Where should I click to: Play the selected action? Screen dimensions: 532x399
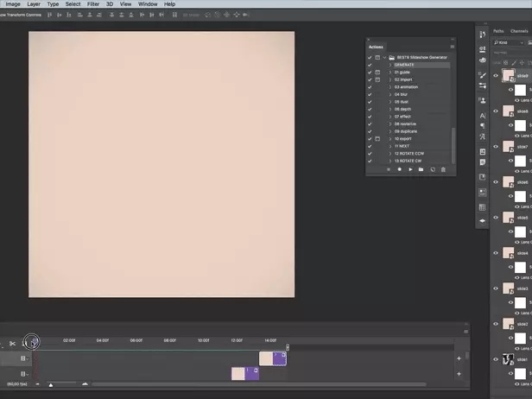(x=410, y=169)
